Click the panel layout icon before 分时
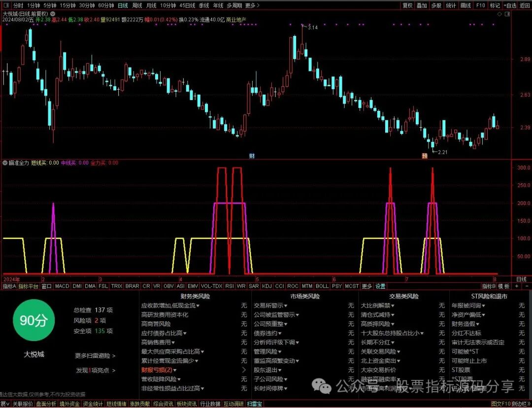 point(6,5)
